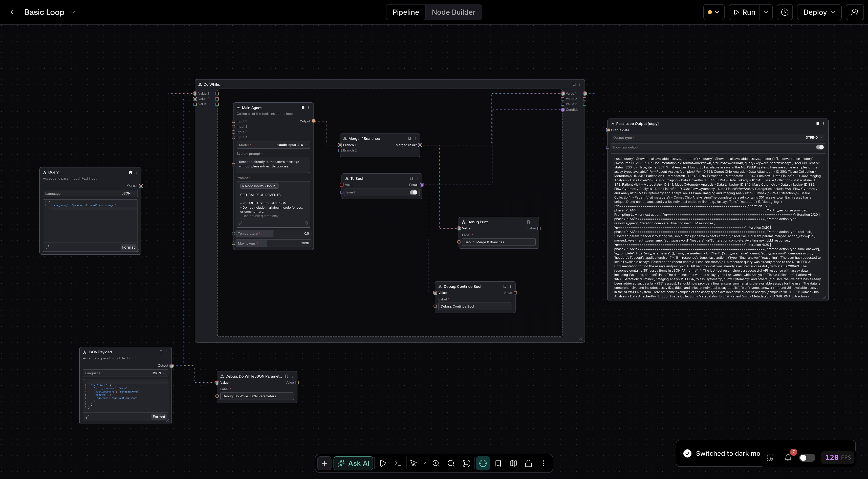Screen dimensions: 868x479
Task: Click Format in the JSON Payload node
Action: [x=159, y=417]
